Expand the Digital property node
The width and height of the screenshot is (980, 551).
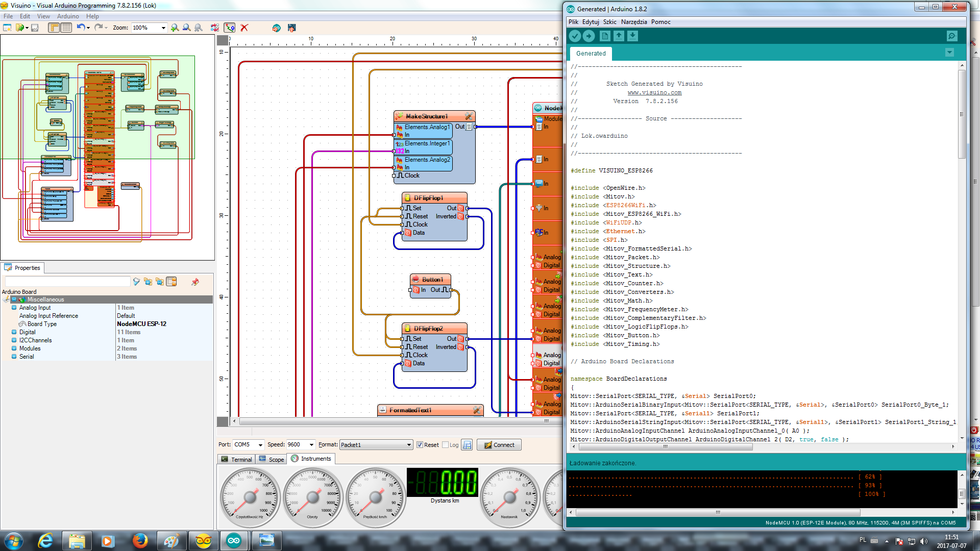(x=14, y=332)
